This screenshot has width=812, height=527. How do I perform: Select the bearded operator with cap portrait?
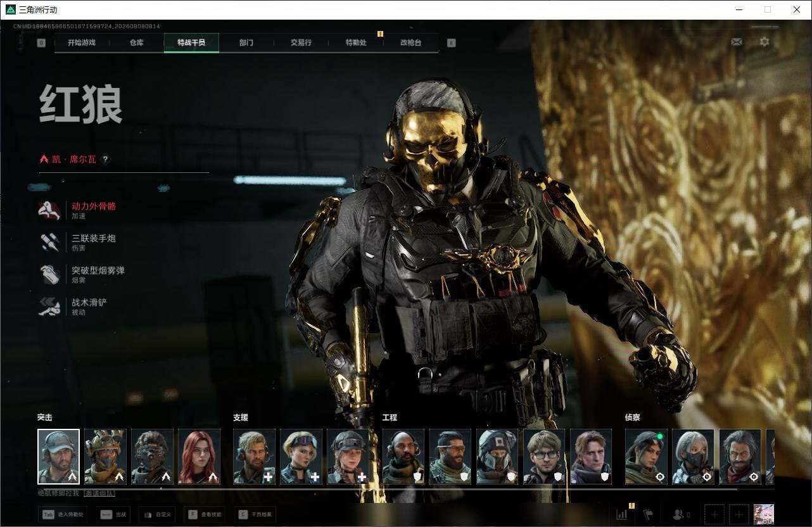tap(58, 457)
